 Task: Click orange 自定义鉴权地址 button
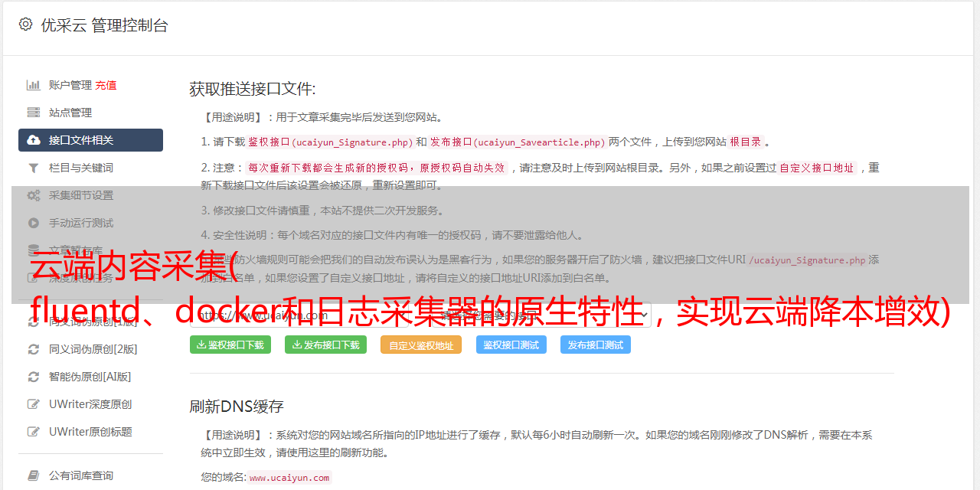coord(421,345)
